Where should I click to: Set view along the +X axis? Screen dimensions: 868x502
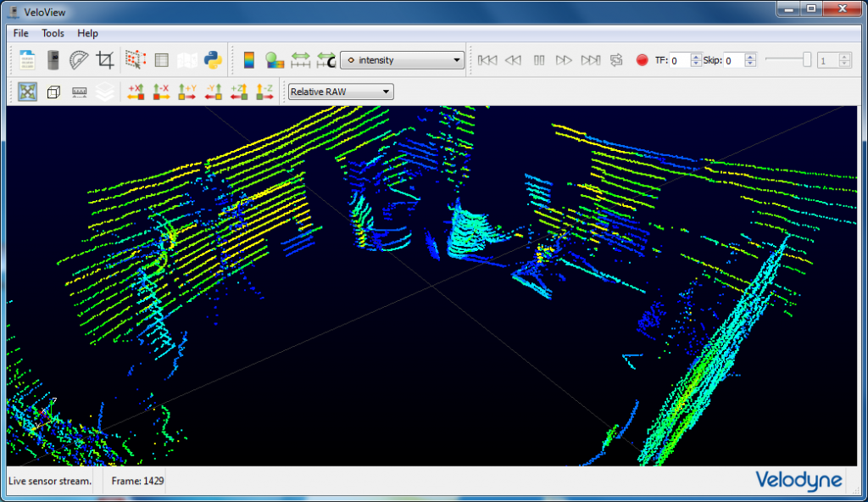tap(136, 91)
